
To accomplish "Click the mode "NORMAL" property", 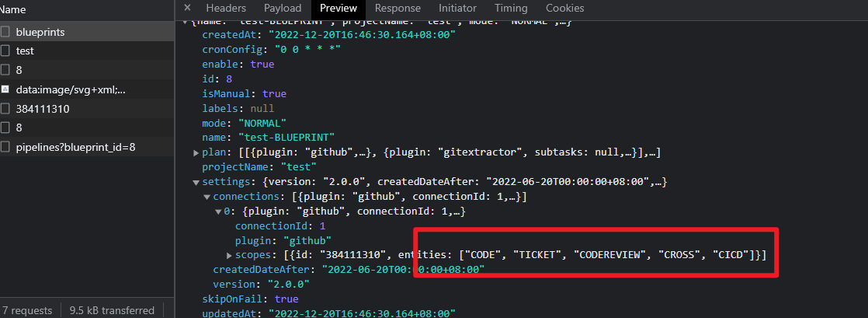I will (x=244, y=123).
